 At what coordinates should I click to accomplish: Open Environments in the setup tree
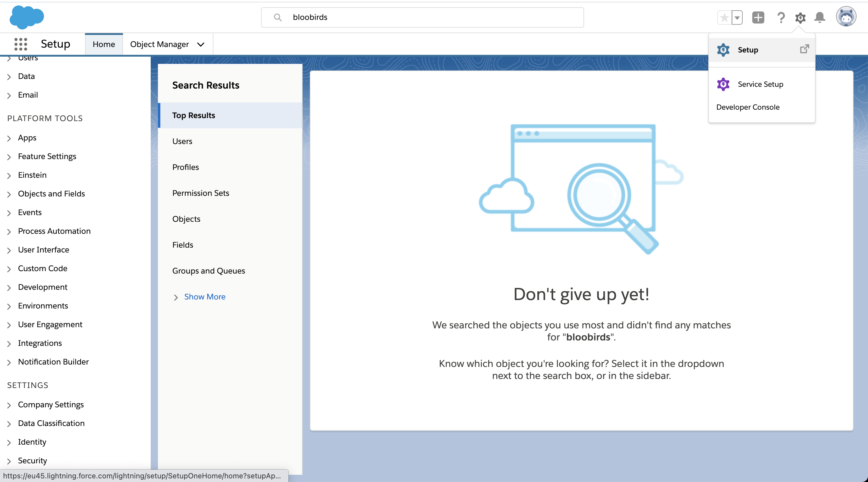[43, 306]
